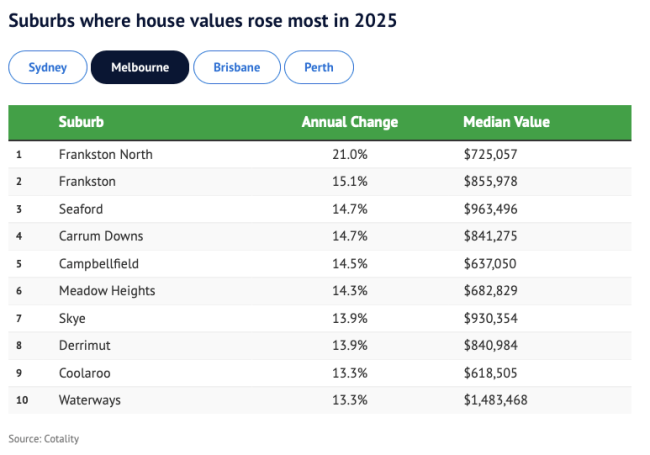Select the Campbellfield suburb entry

coord(100,264)
